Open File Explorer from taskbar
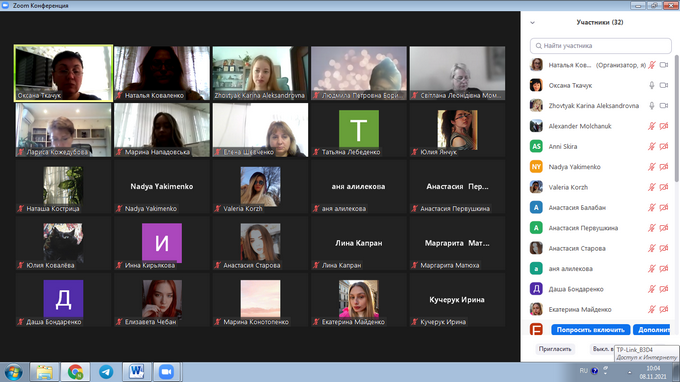Image resolution: width=680 pixels, height=382 pixels. 44,372
